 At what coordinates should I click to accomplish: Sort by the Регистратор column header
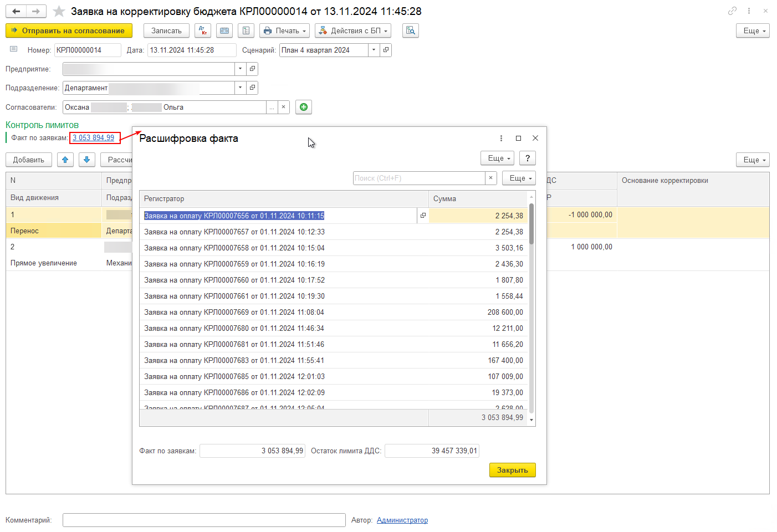(x=284, y=198)
